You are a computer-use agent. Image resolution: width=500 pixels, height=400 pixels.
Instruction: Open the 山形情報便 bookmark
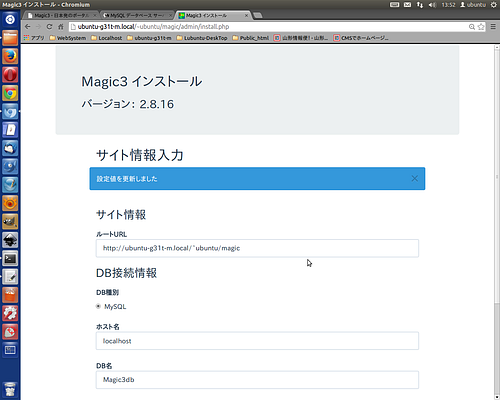pyautogui.click(x=301, y=38)
